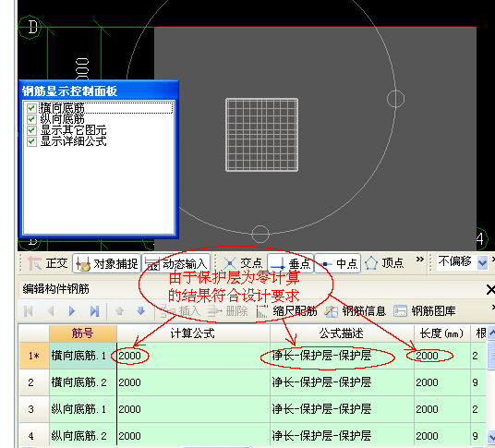Toggle 对象捕捉 object snap button
The height and width of the screenshot is (448, 495).
[x=107, y=263]
